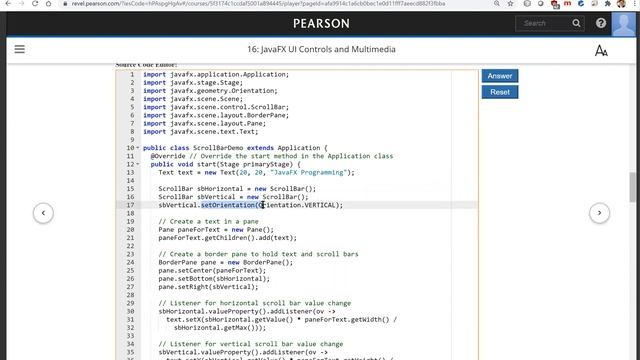
Task: Click 'sbVertical.valueProperty().addListener' line
Action: tap(243, 352)
